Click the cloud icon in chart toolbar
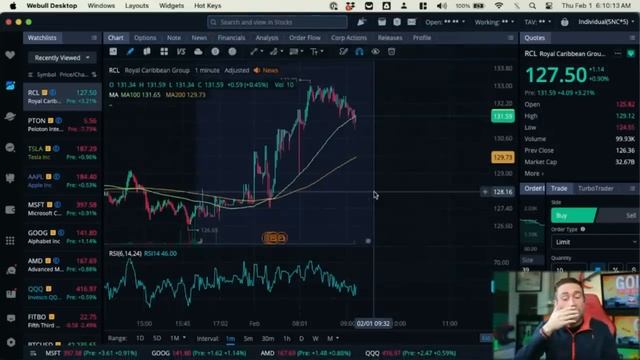This screenshot has width=640, height=360. [x=198, y=51]
